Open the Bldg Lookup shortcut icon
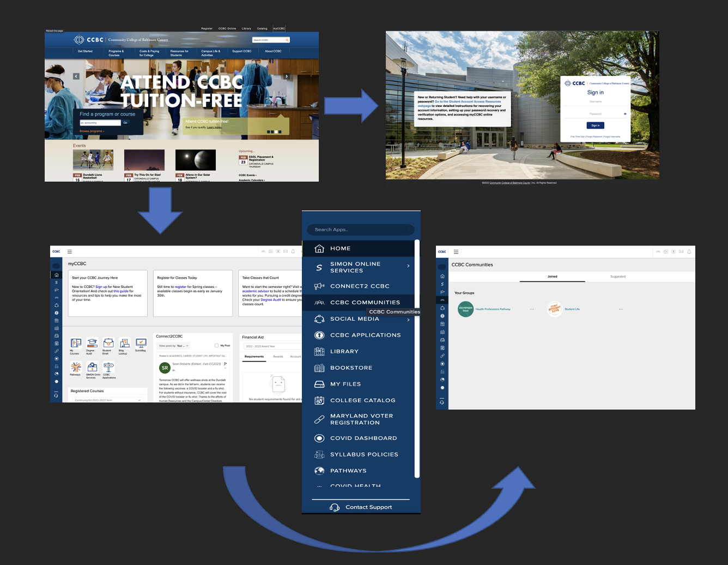 pos(125,343)
